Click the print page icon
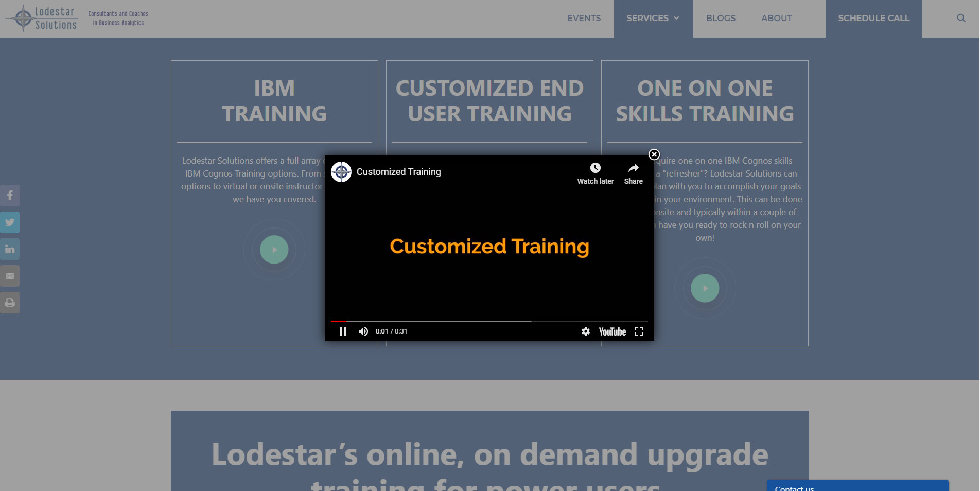This screenshot has height=491, width=980. click(x=10, y=303)
